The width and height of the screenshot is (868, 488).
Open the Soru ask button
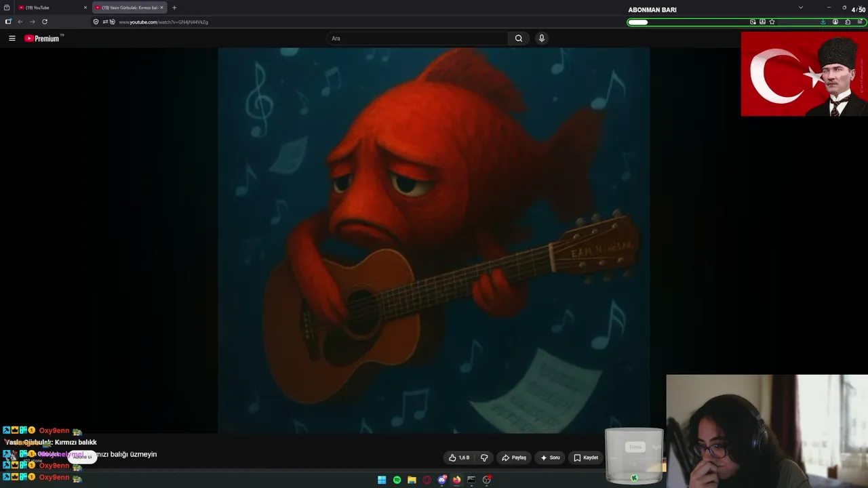pyautogui.click(x=550, y=457)
